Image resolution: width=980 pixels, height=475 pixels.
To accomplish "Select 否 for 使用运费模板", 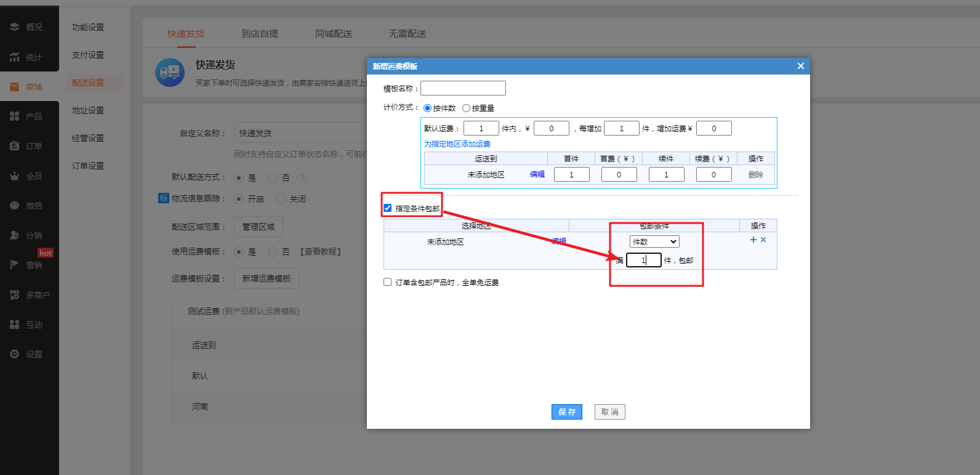I will click(x=273, y=252).
